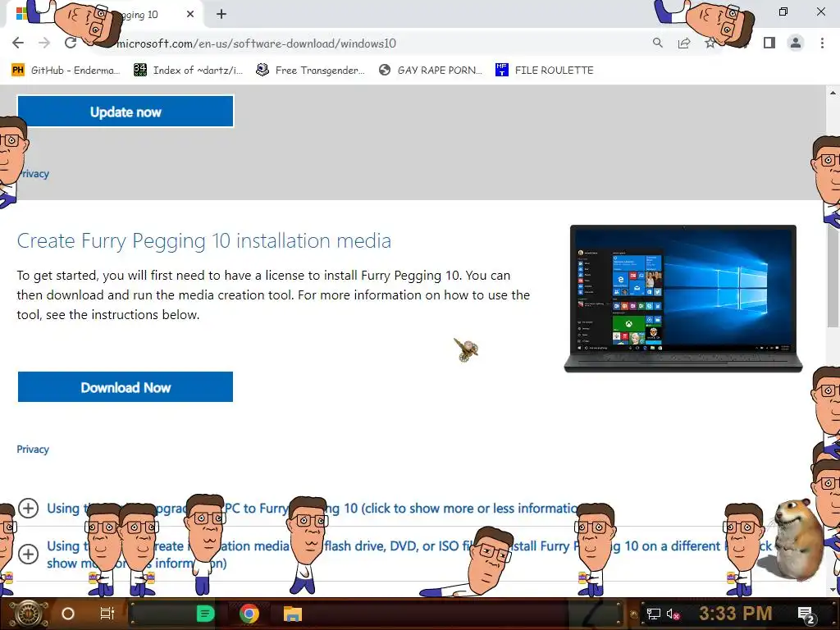Open Cortana circle icon on taskbar

[x=68, y=614]
